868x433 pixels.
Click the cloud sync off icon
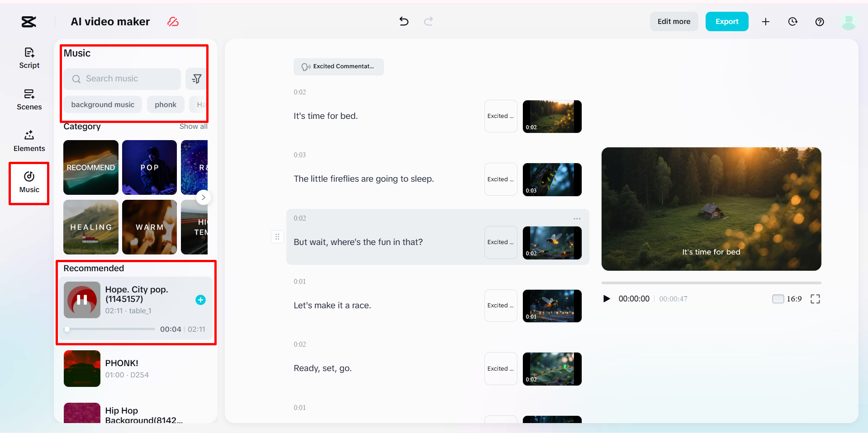173,22
